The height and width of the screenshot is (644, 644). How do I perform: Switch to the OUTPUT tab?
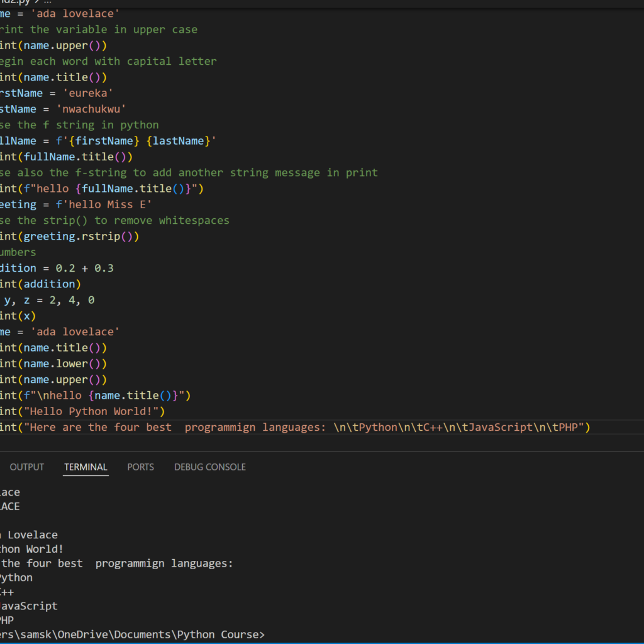tap(26, 467)
